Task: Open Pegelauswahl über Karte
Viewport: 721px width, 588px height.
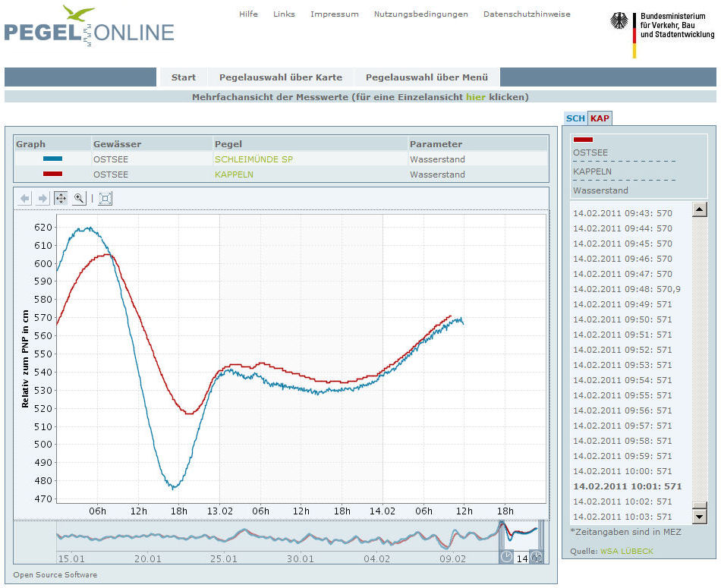Action: (x=281, y=77)
